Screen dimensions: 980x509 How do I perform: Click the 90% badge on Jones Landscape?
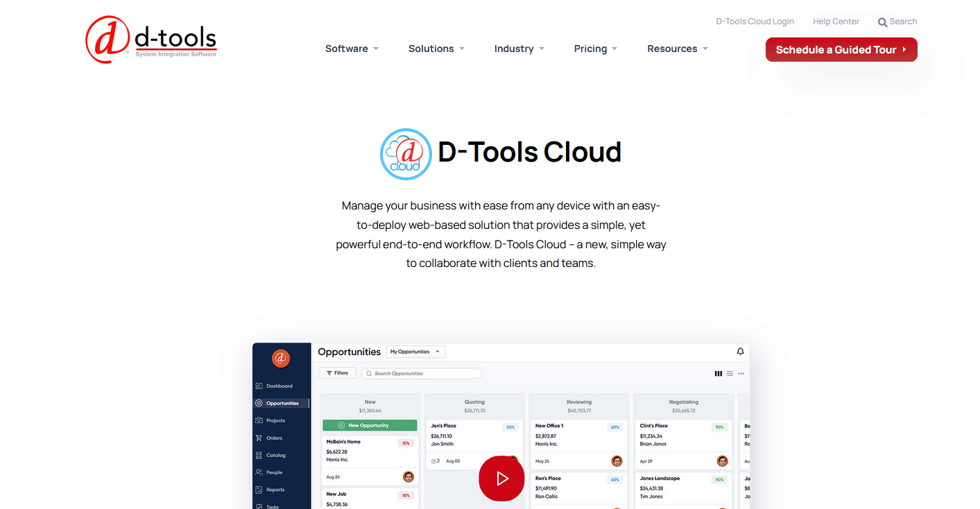click(x=719, y=480)
